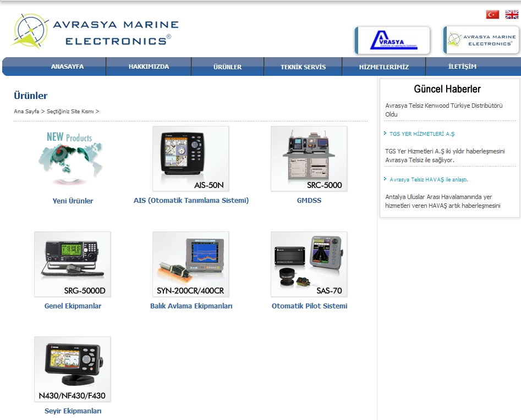Open the Seyir Ekipmanları category link
Viewport: 521px width, 420px height.
pos(73,411)
